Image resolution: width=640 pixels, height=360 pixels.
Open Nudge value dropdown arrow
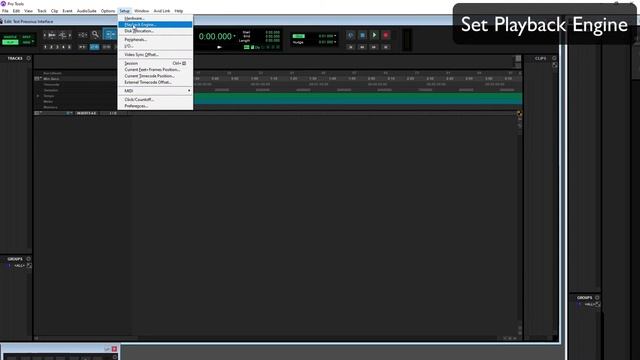[335, 42]
